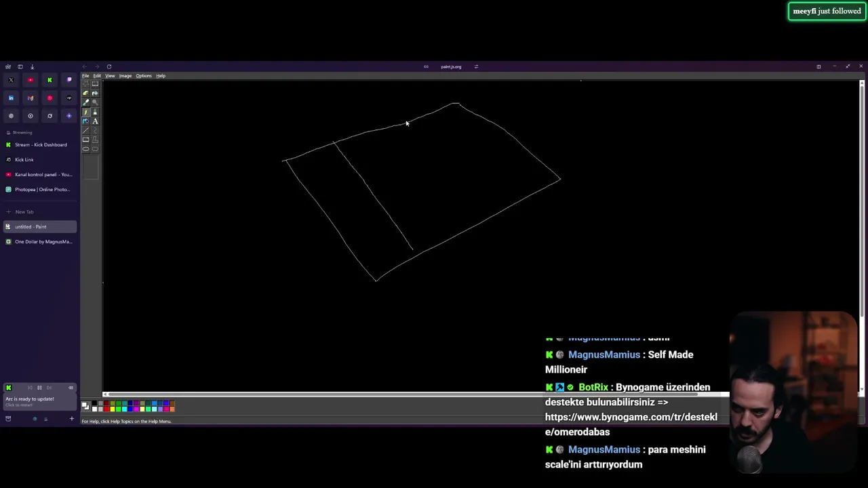
Task: Copy link icon left of paint.js.org
Action: coord(426,66)
